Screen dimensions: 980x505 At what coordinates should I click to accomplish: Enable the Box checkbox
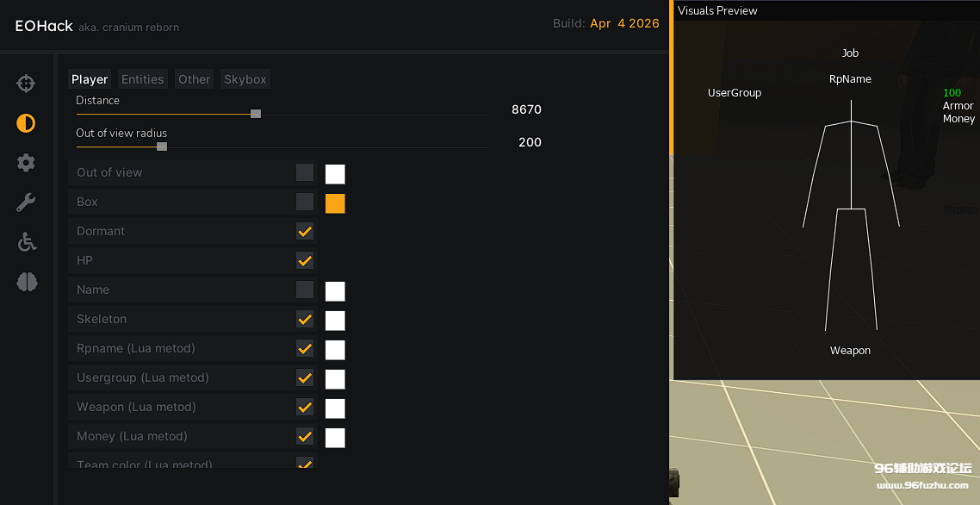305,202
